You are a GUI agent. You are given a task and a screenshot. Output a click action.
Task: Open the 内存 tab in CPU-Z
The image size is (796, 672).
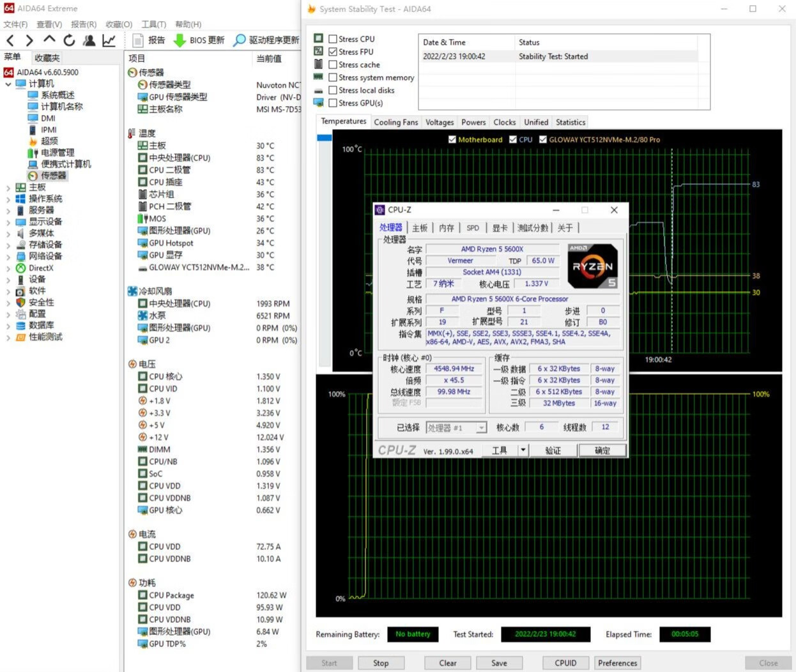[447, 228]
